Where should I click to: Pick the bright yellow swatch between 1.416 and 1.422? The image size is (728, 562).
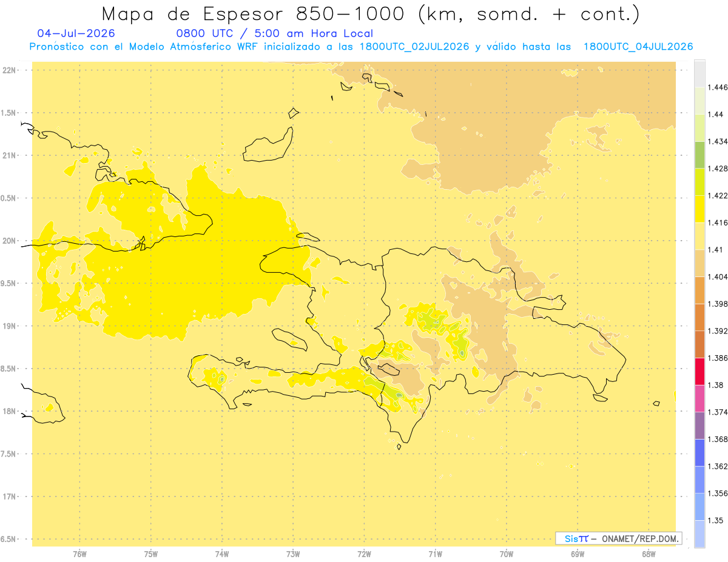699,209
